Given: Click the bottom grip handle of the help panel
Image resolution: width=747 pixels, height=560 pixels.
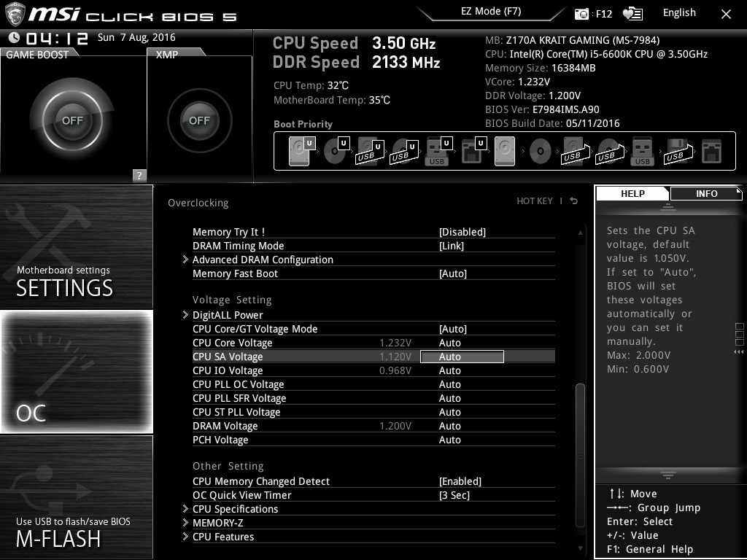Looking at the screenshot, I should pyautogui.click(x=667, y=475).
